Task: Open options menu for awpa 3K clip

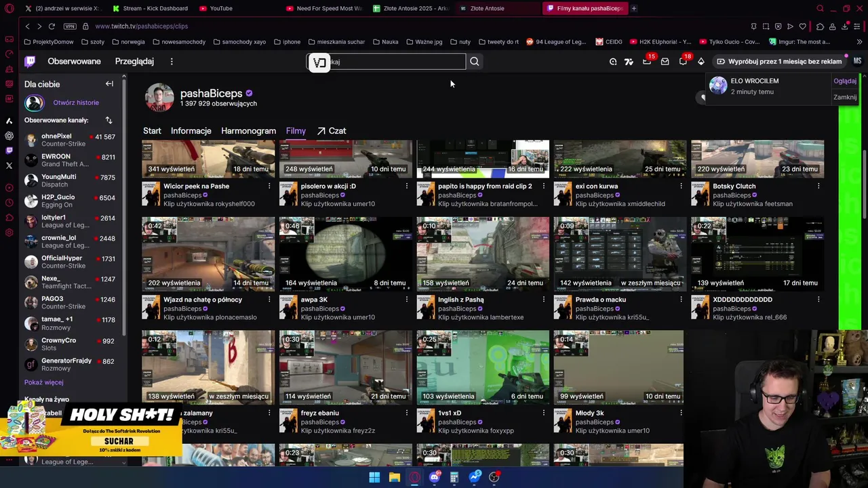Action: point(407,300)
